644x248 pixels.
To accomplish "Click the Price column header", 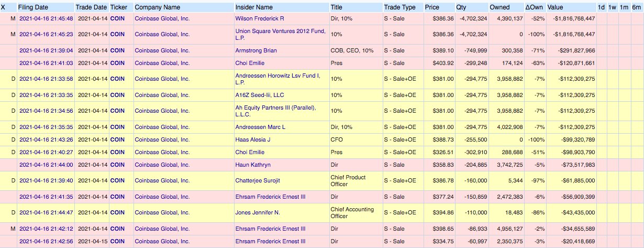I will tap(432, 7).
